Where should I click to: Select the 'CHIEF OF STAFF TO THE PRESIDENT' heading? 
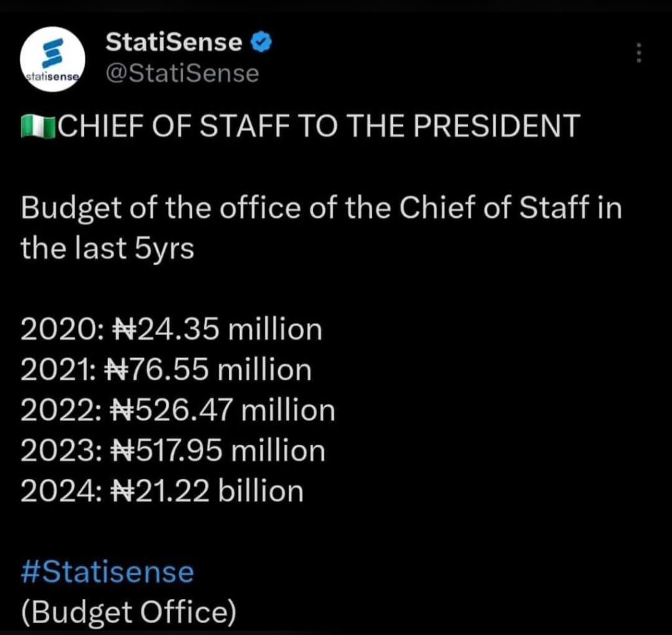[x=320, y=126]
